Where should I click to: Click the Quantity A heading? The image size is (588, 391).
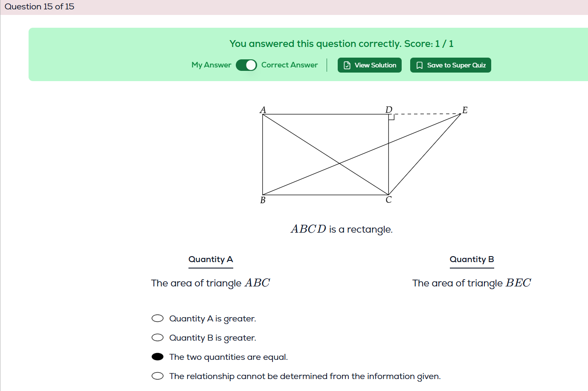point(211,260)
